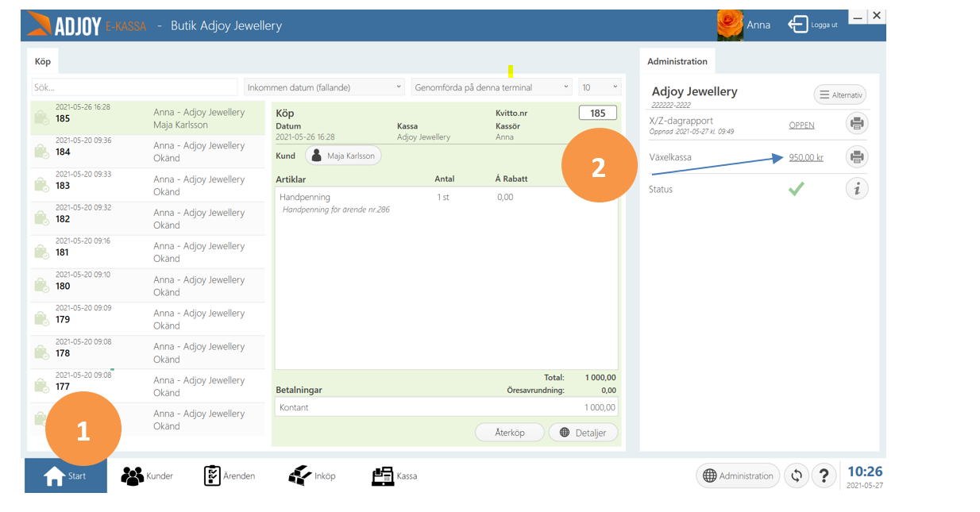Open the Kunder section

[147, 476]
